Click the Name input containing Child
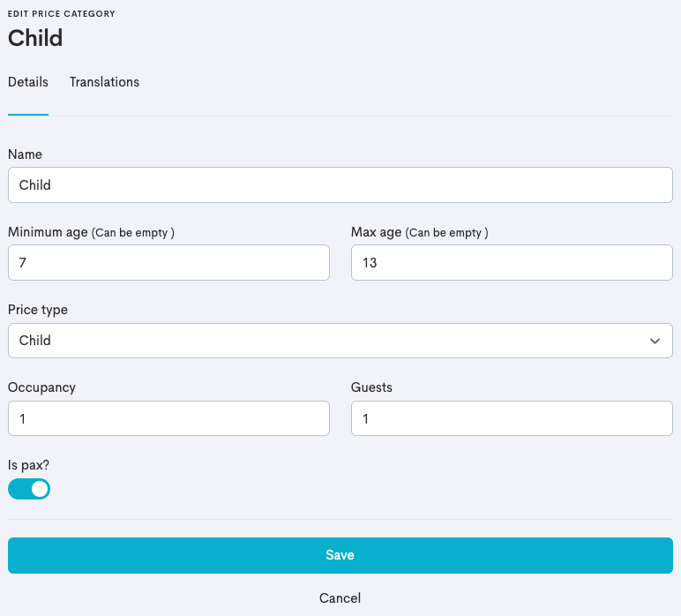 click(x=340, y=185)
